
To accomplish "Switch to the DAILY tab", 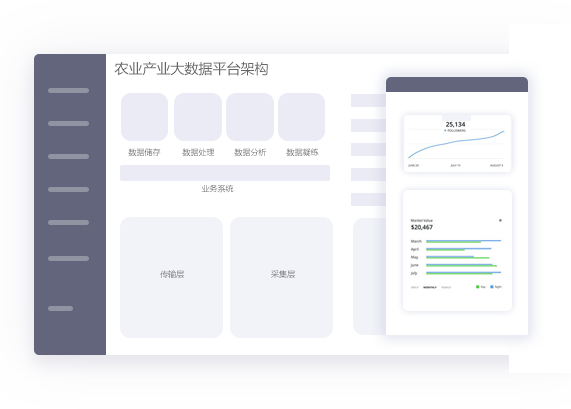I will pos(415,287).
